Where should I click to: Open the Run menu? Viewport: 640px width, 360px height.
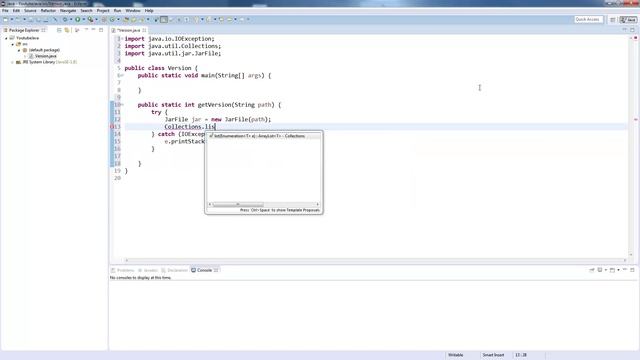coord(117,11)
